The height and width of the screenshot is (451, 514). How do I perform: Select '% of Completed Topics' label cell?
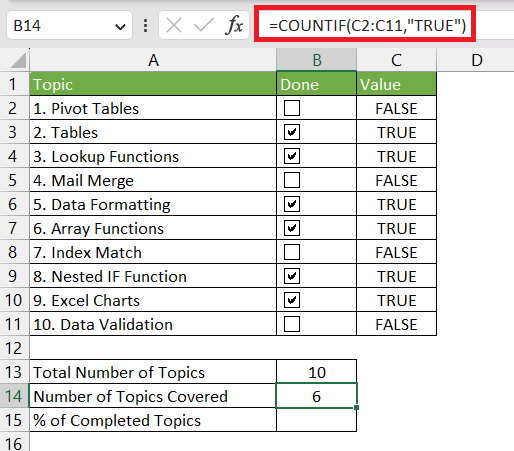(153, 420)
